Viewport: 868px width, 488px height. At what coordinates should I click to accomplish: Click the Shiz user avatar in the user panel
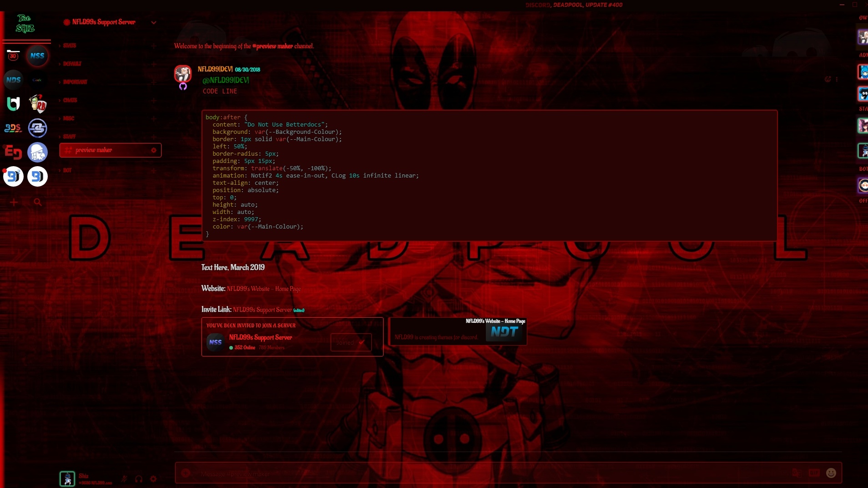click(67, 479)
